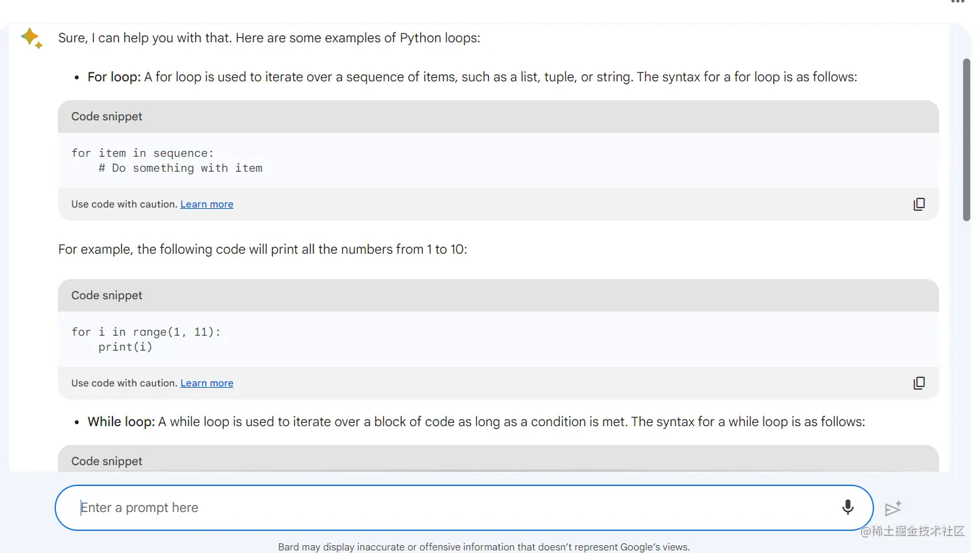
Task: Click the print(i) code line
Action: 125,347
